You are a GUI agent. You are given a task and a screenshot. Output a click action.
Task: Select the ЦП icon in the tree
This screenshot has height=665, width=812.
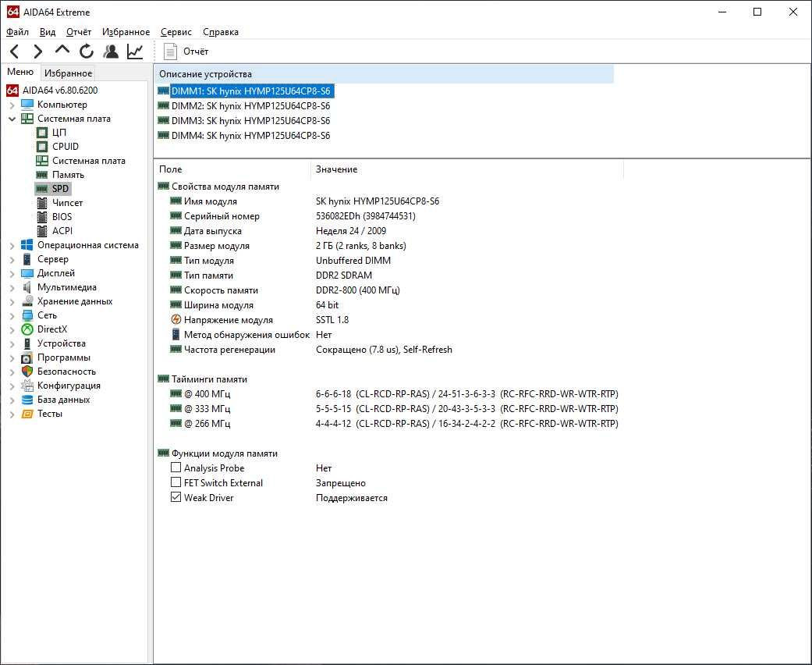click(42, 133)
